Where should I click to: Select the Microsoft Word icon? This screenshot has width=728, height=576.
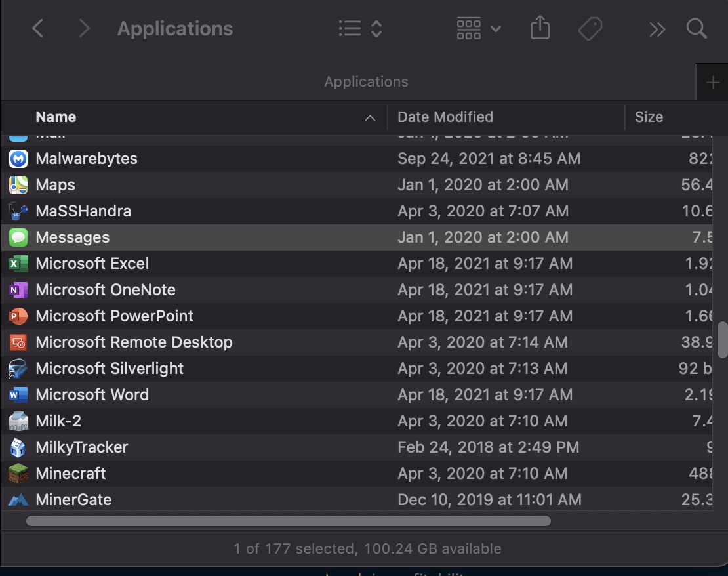pos(18,395)
